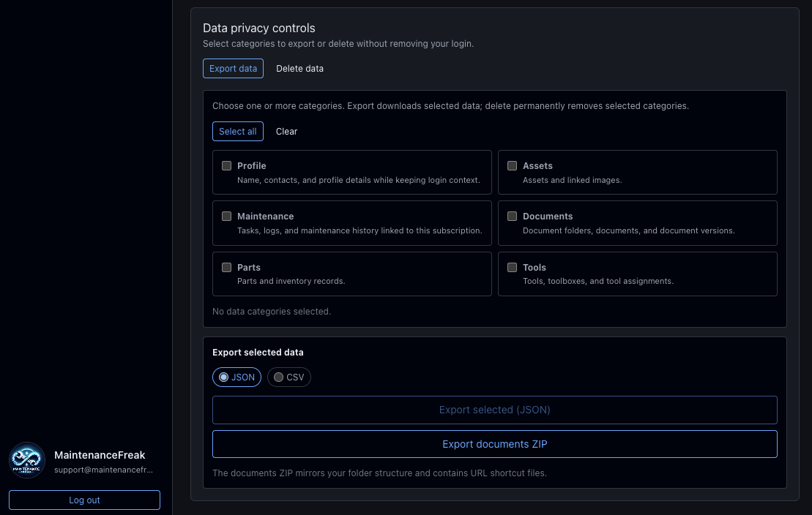
Task: Log out of the account
Action: click(84, 500)
